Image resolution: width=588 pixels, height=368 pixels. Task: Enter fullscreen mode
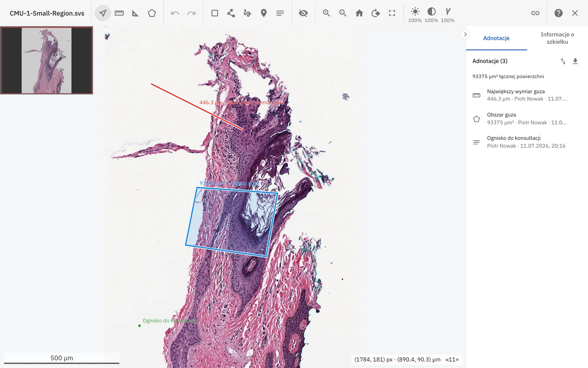click(392, 13)
